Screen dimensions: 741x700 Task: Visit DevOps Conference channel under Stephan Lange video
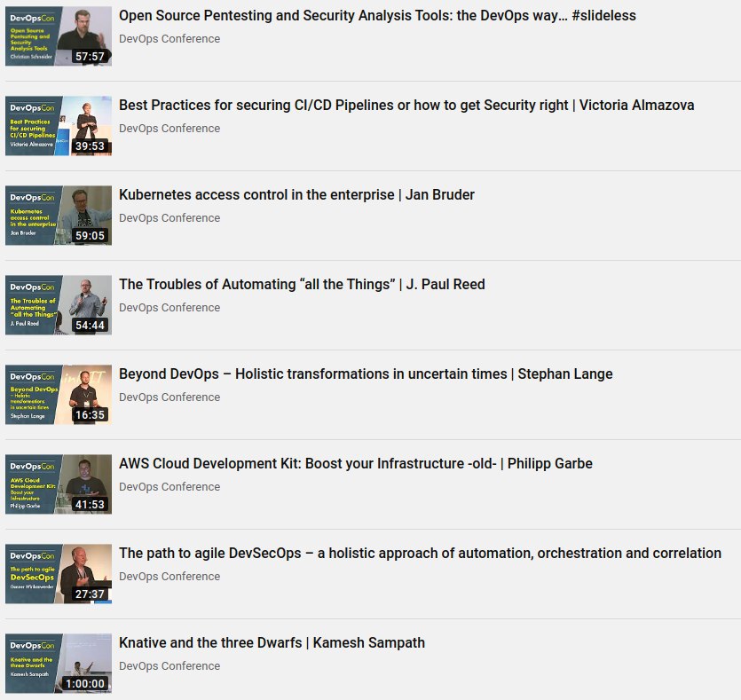[x=169, y=397]
